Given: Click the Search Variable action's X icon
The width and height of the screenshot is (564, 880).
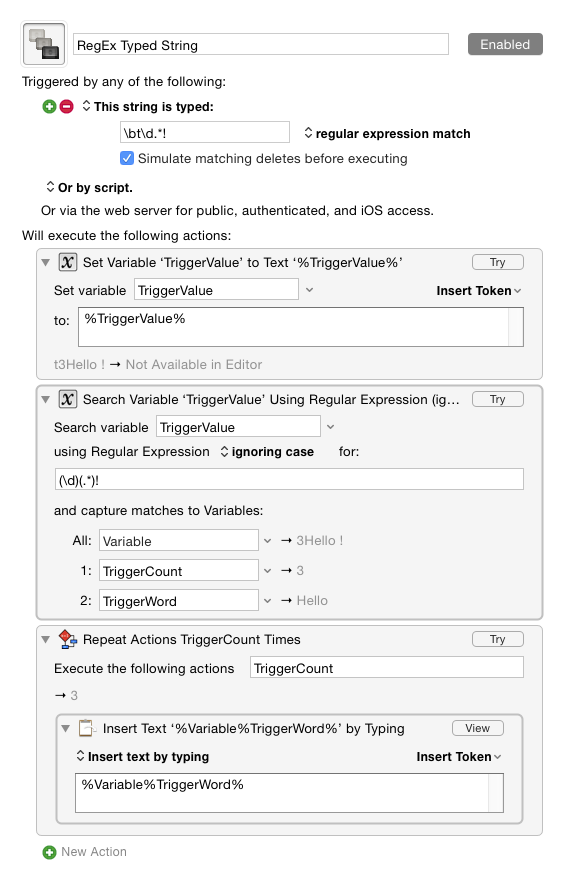Looking at the screenshot, I should [67, 399].
